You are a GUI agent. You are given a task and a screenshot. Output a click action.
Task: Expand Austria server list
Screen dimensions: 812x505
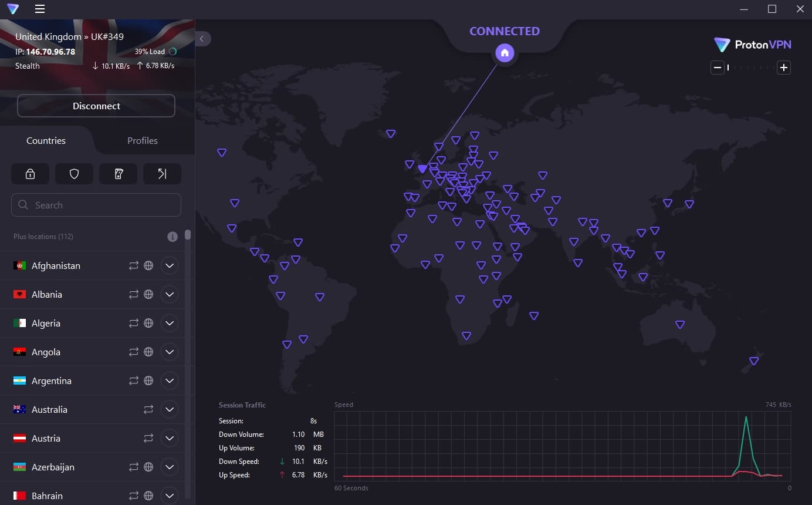point(170,438)
